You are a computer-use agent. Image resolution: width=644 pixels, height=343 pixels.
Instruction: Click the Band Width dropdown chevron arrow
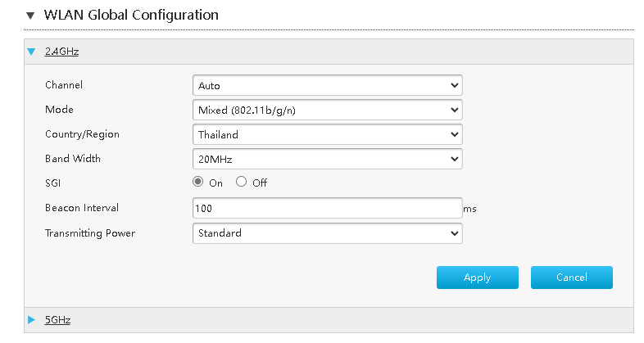pos(454,159)
